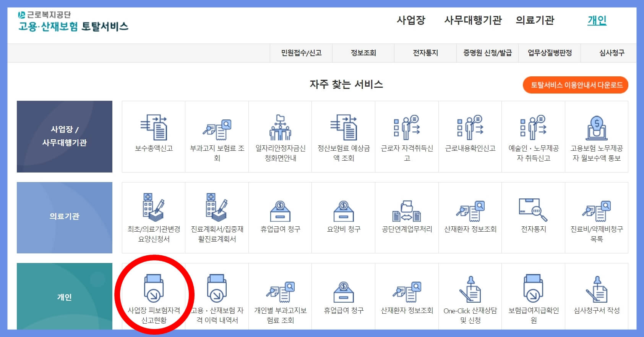644x337 pixels.
Task: Open the 정보조회 menu
Action: coord(363,53)
